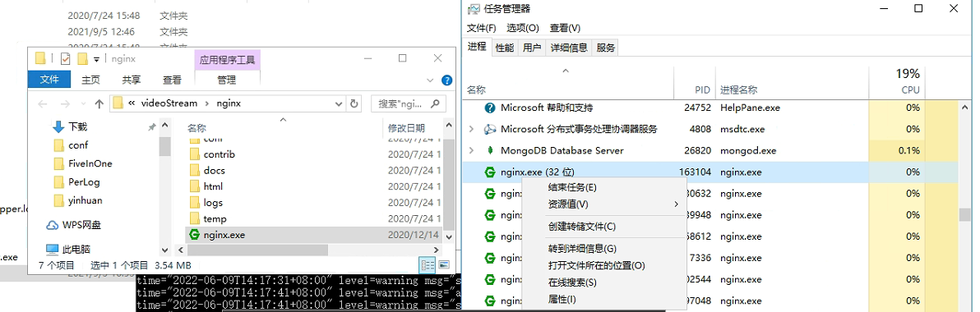This screenshot has height=312, width=980.
Task: Click the nginx icon in the row ending 8612
Action: [490, 236]
